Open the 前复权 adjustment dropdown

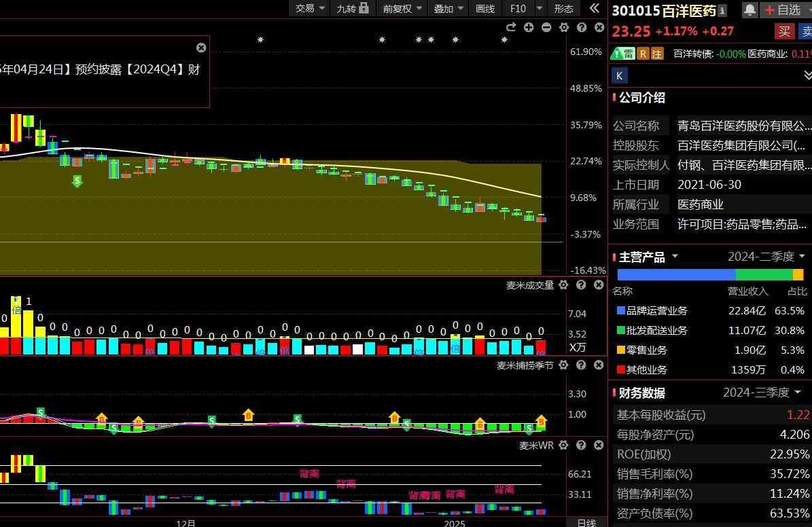[402, 8]
